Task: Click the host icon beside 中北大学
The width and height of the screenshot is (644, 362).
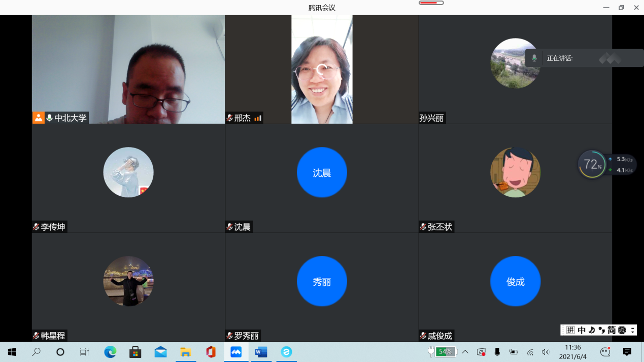Action: coord(39,118)
